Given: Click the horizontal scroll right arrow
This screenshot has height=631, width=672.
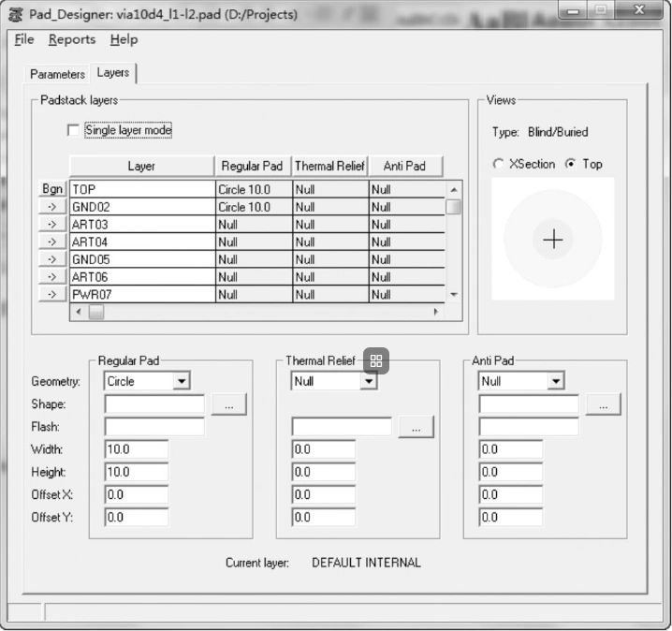Looking at the screenshot, I should tap(436, 312).
